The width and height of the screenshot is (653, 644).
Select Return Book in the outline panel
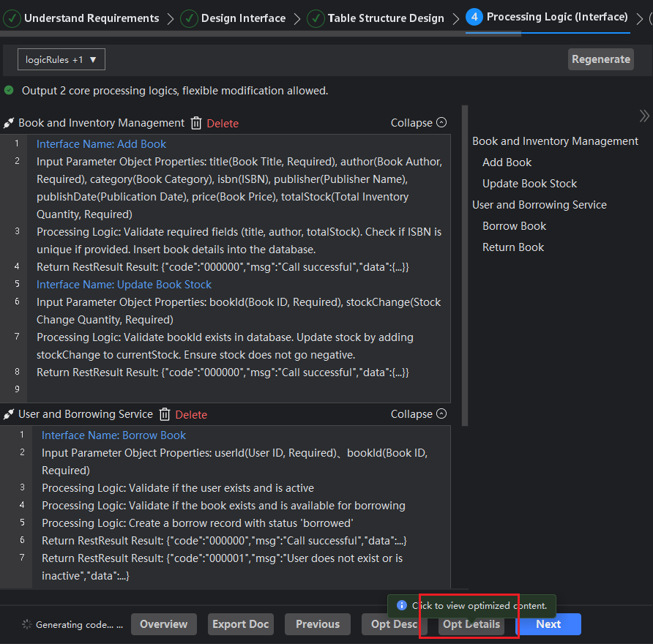tap(512, 247)
